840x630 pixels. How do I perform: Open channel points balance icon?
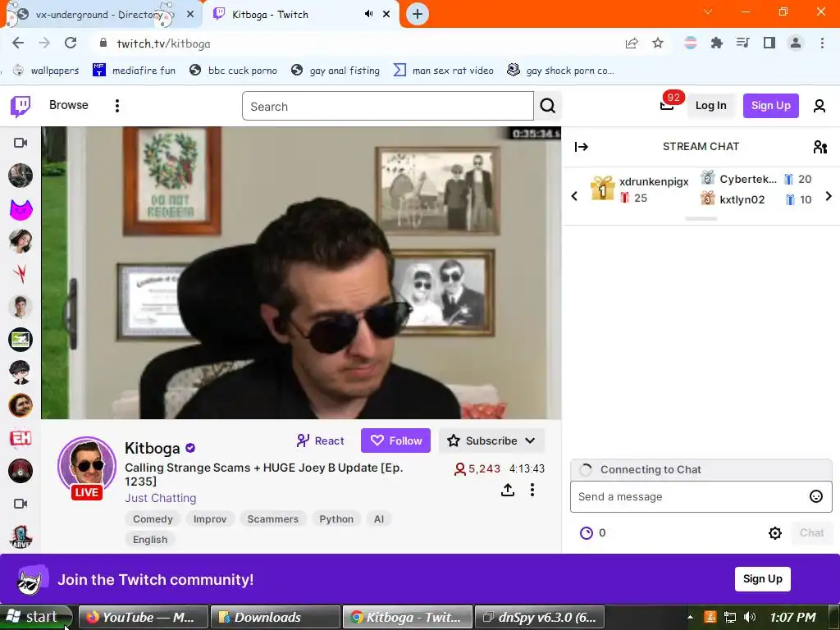tap(587, 533)
